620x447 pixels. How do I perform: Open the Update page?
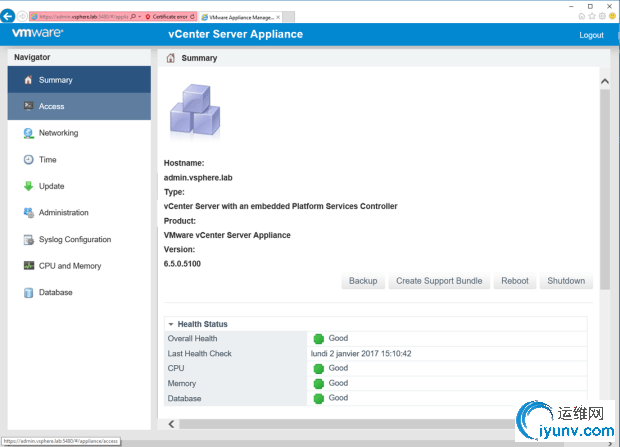coord(79,186)
